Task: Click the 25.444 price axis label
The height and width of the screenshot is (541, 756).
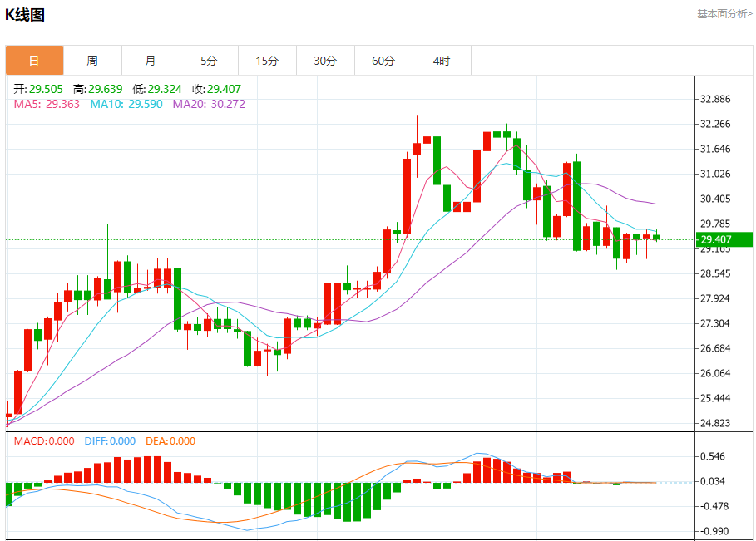Action: pos(715,398)
